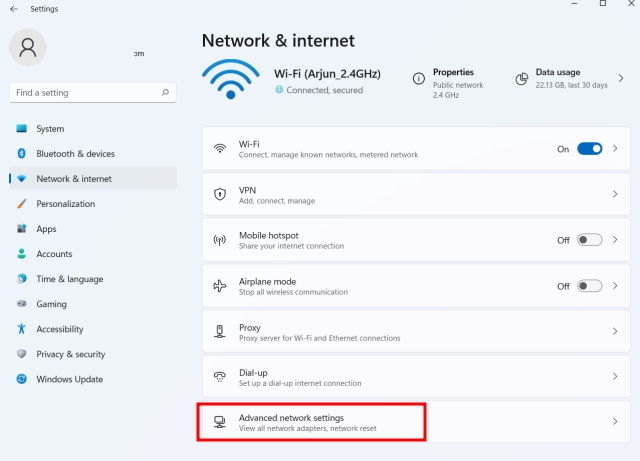Click the Properties info circle icon

[419, 78]
